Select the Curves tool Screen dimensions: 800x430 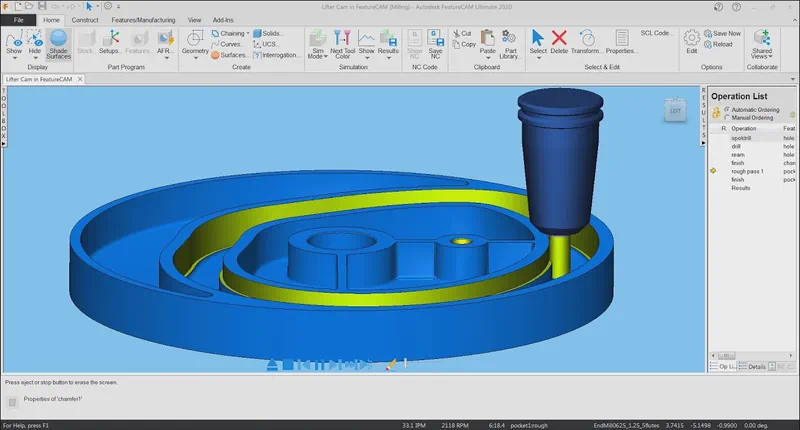click(x=226, y=44)
